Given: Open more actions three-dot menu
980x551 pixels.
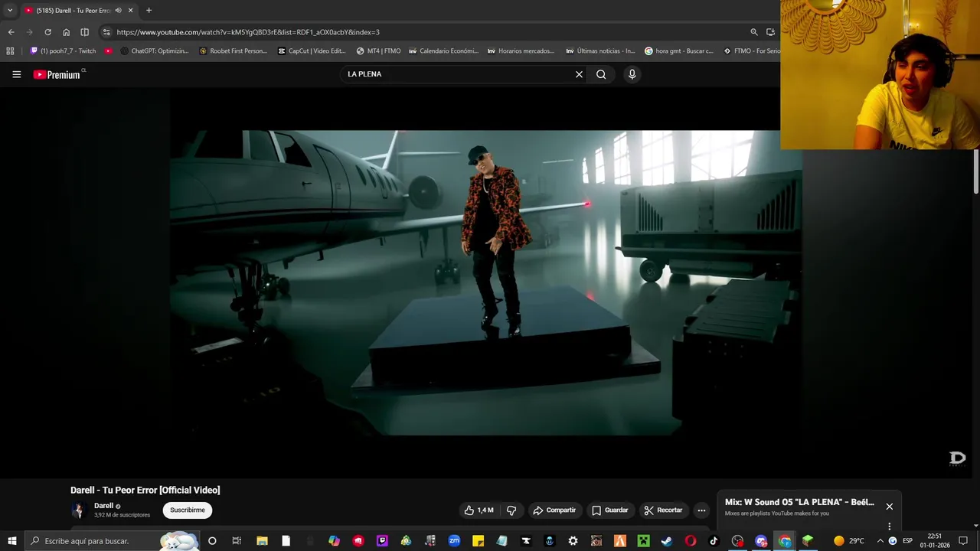Looking at the screenshot, I should (x=701, y=510).
